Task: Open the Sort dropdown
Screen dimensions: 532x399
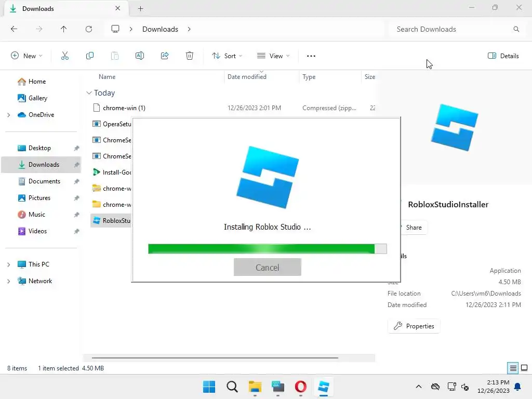Action: click(227, 56)
